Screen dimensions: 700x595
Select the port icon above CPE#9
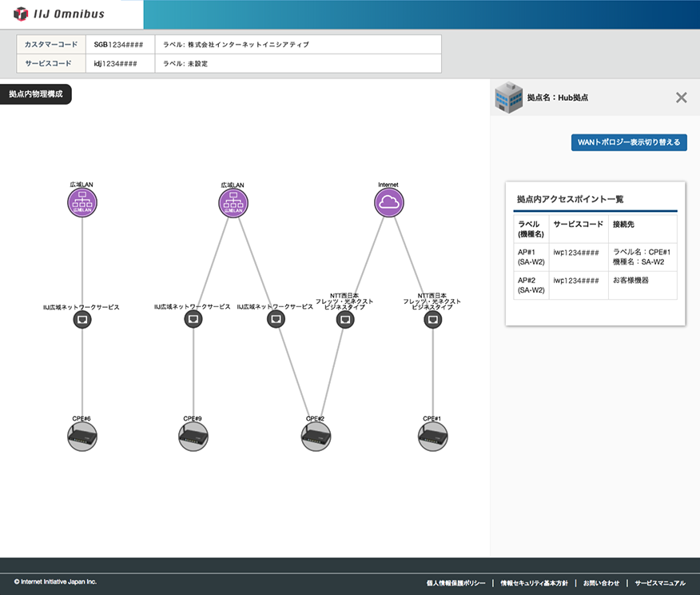(x=193, y=320)
